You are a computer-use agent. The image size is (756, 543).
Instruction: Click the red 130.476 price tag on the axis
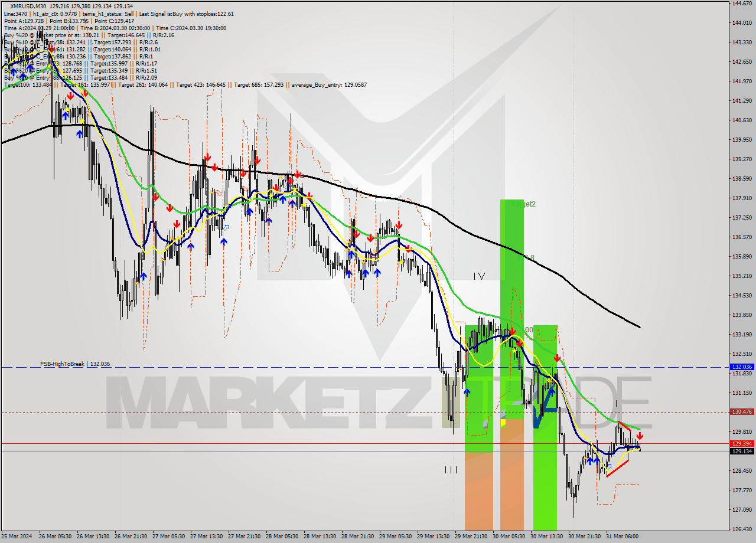click(x=742, y=412)
